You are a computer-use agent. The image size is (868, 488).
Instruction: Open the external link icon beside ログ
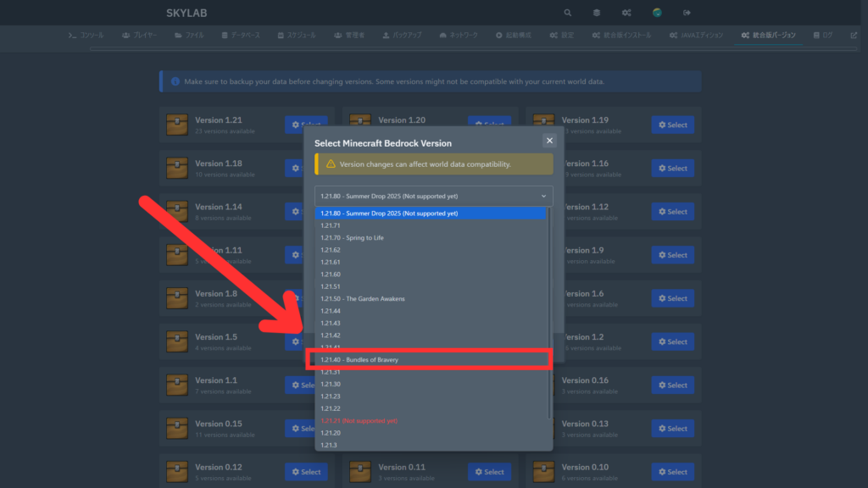click(x=854, y=36)
